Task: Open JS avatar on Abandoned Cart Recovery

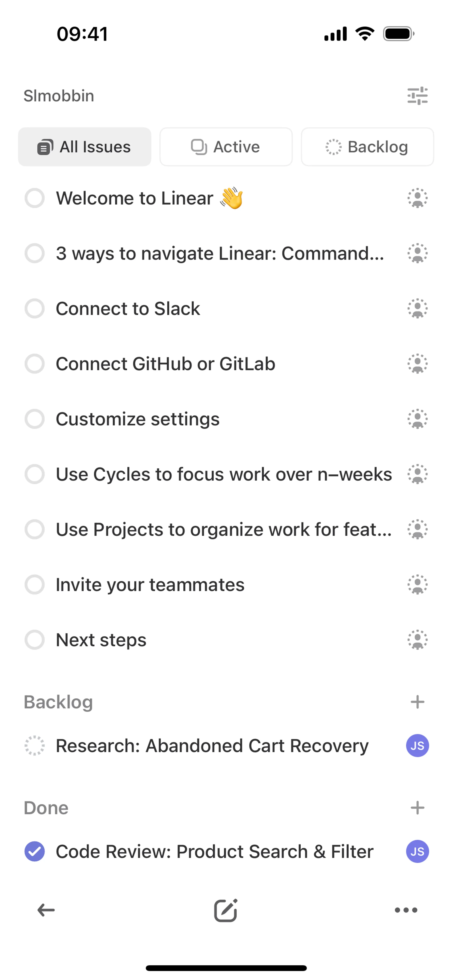Action: (x=417, y=746)
